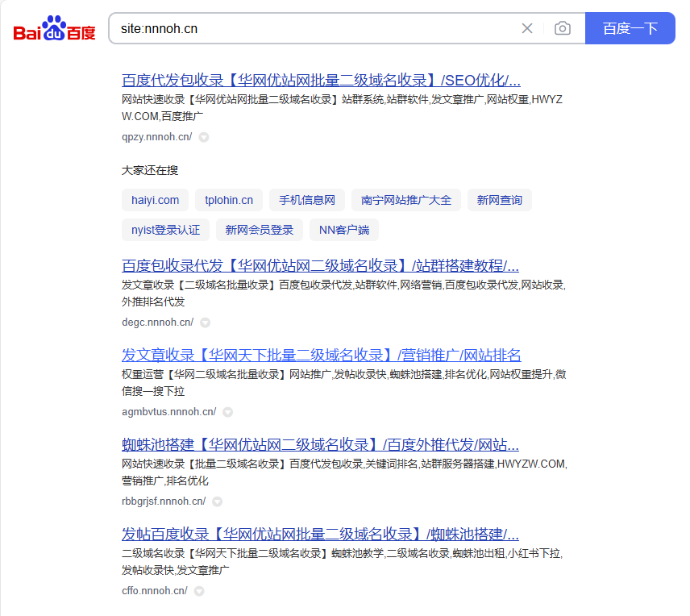Click snippet text starting 网站快速收录【批量二级域名收录】

[x=344, y=472]
